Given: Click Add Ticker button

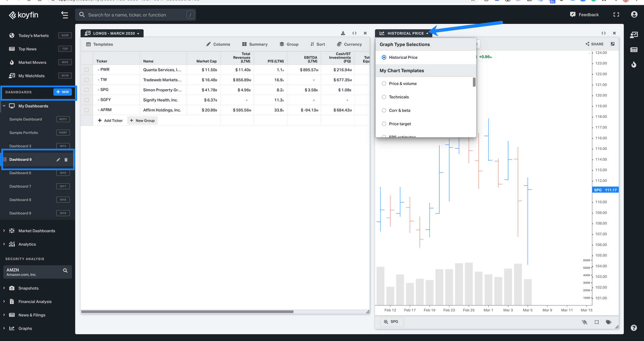Looking at the screenshot, I should click(110, 120).
